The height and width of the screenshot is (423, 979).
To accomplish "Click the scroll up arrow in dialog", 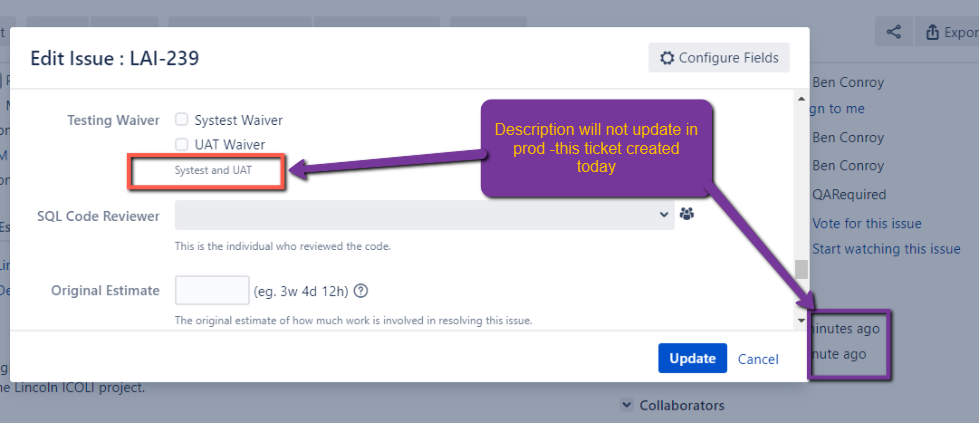I will pyautogui.click(x=802, y=99).
